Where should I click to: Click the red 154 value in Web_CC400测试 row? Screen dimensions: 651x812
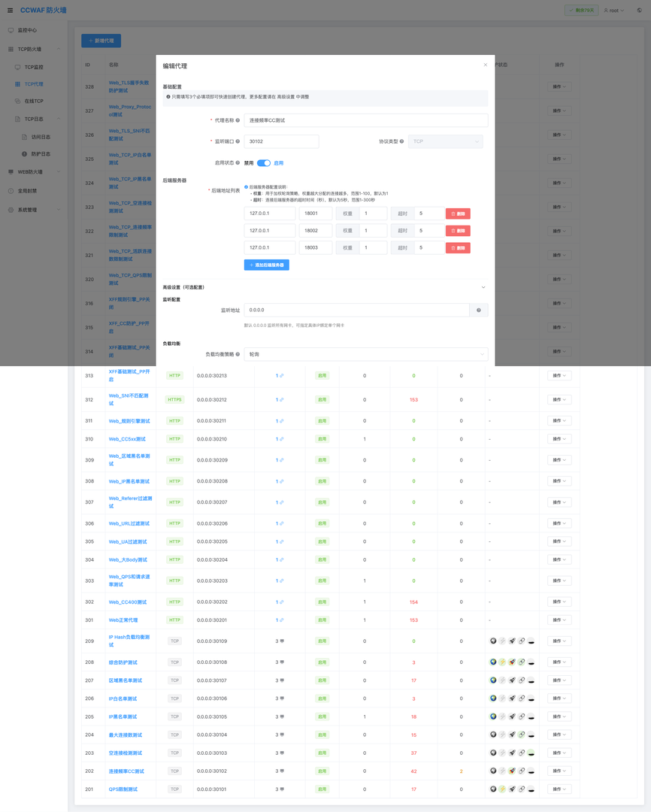pos(413,602)
